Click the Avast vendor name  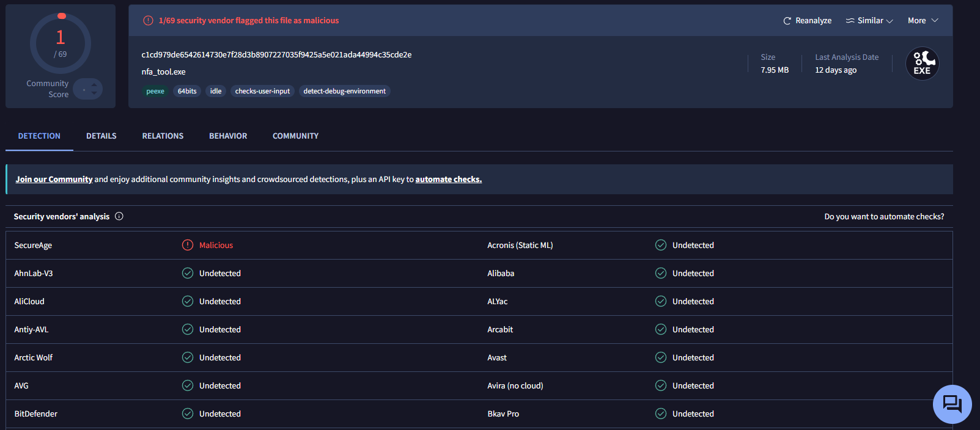tap(497, 358)
